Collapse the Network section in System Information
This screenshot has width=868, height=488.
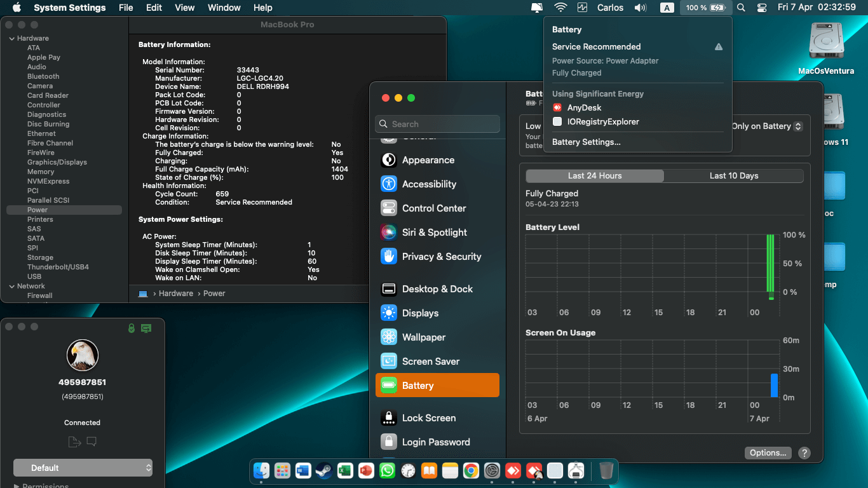click(11, 286)
